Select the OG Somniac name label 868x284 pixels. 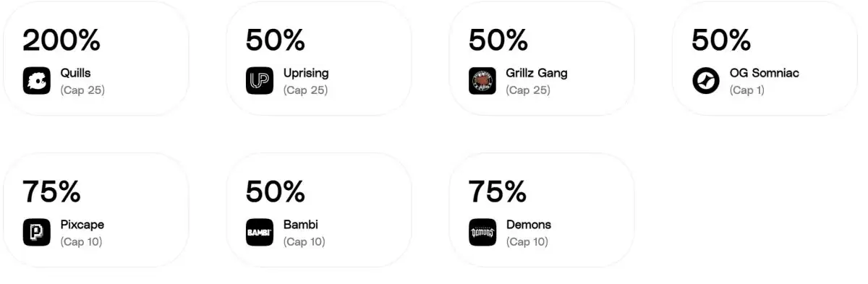click(764, 73)
